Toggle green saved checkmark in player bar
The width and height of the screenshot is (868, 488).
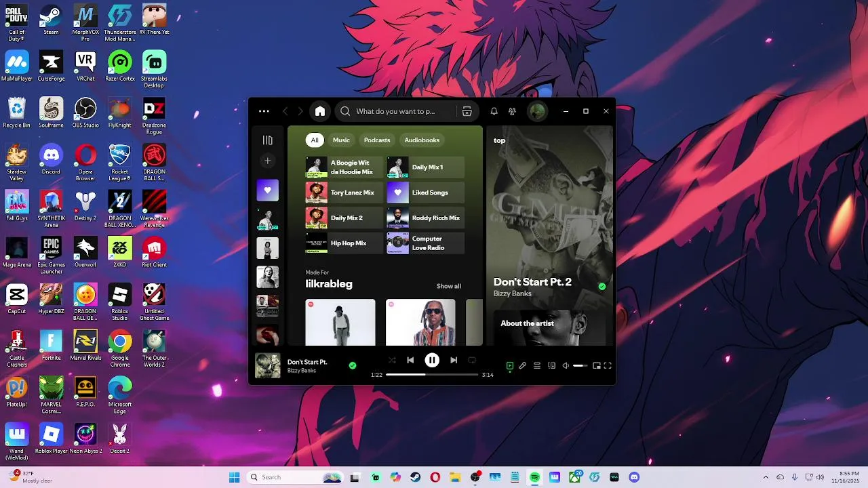click(x=352, y=365)
